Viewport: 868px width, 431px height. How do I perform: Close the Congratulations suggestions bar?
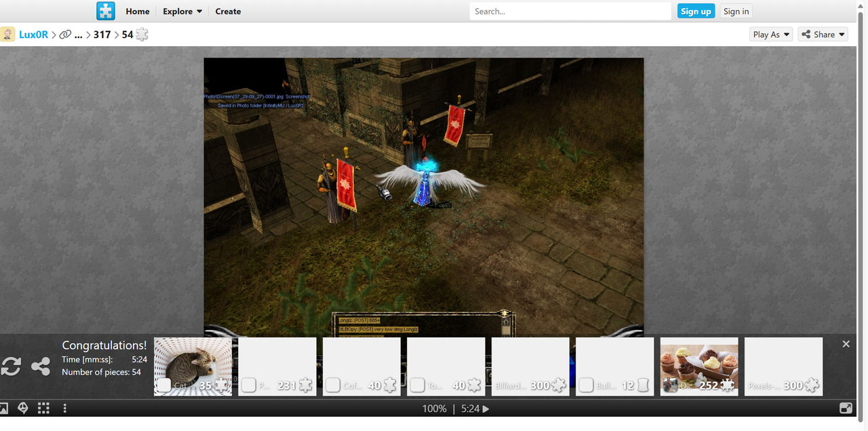coord(846,344)
